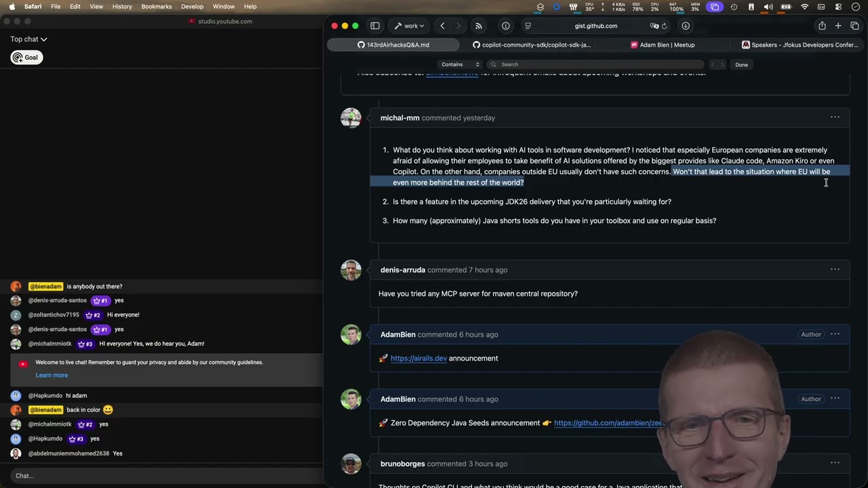Open the Edit menu
This screenshot has width=868, height=488.
tap(75, 6)
